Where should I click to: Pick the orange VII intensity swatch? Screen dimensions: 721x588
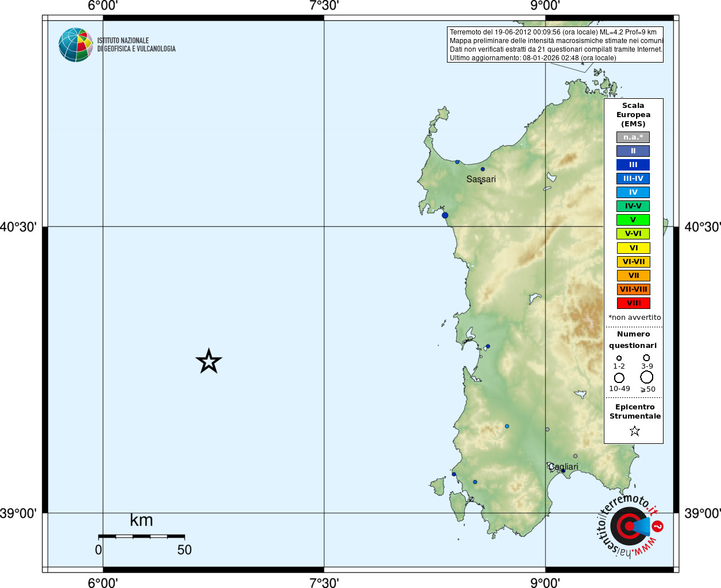point(633,276)
